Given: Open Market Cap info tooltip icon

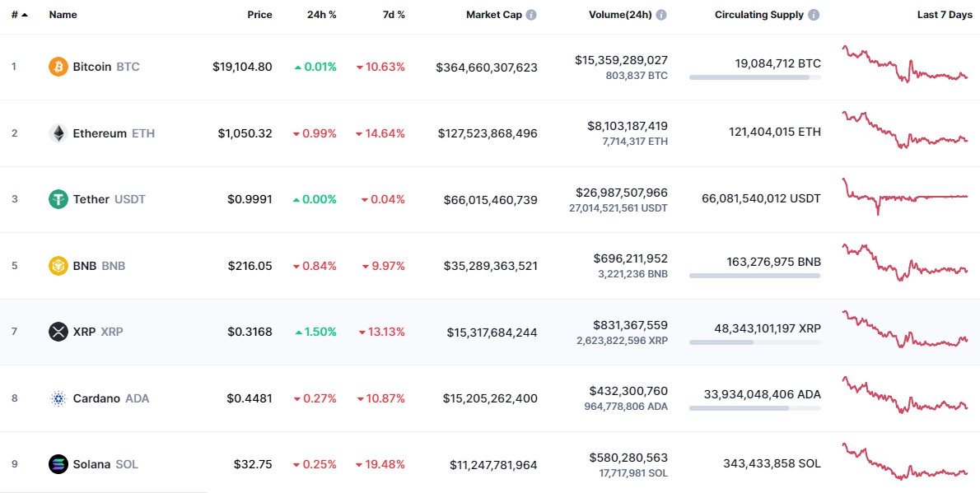Looking at the screenshot, I should tap(530, 15).
